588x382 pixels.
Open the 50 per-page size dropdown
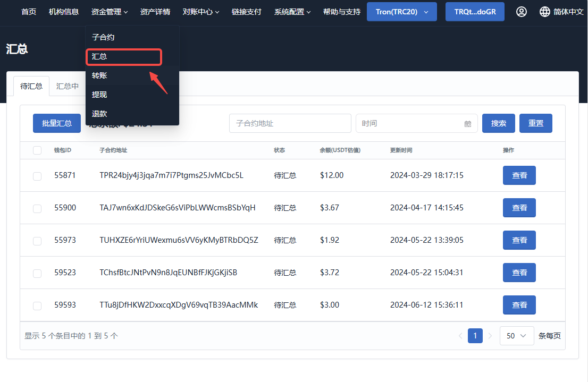pyautogui.click(x=516, y=336)
